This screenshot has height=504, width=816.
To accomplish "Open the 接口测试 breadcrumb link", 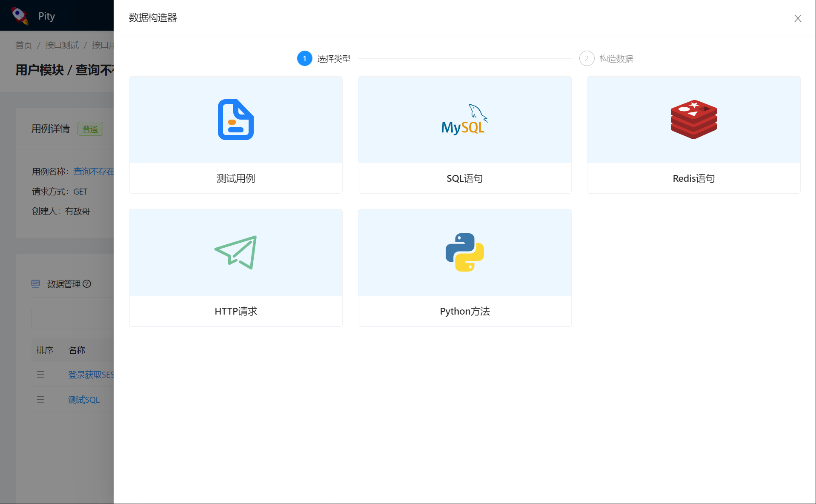I will 62,45.
